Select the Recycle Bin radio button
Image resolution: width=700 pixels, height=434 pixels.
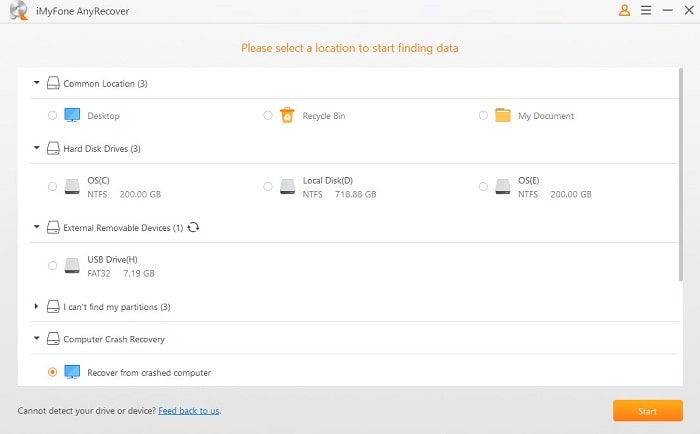point(267,115)
